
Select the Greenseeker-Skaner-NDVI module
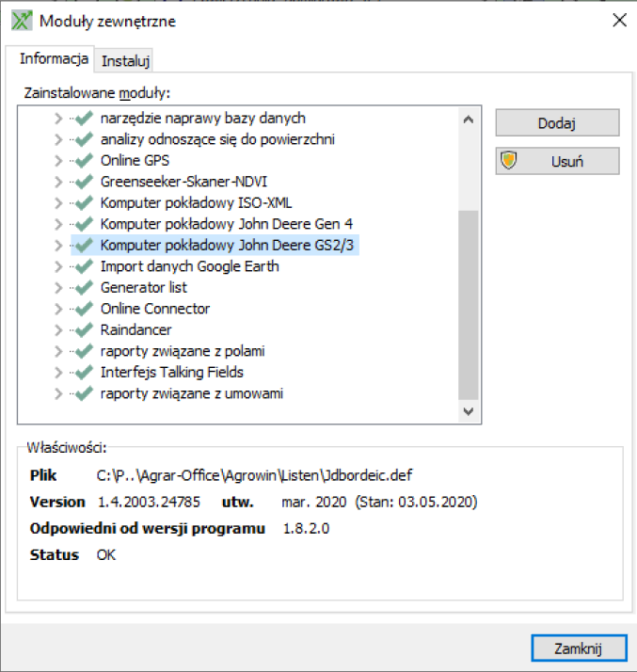183,182
